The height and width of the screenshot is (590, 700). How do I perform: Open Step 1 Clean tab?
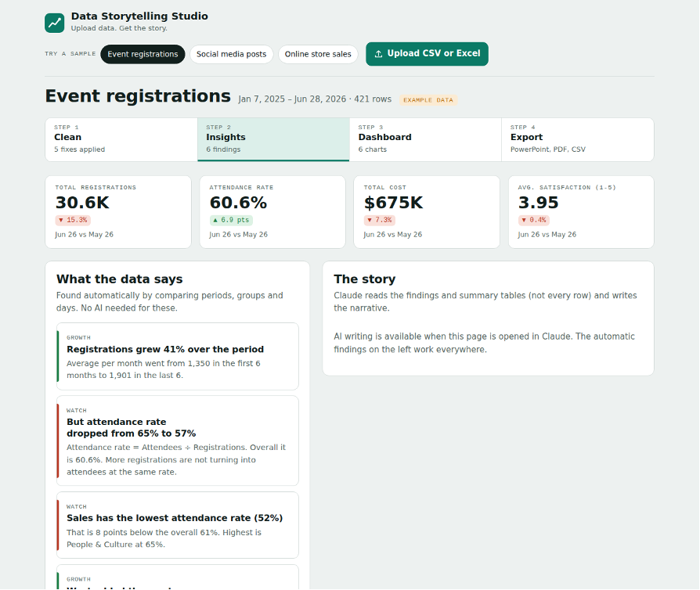(121, 140)
